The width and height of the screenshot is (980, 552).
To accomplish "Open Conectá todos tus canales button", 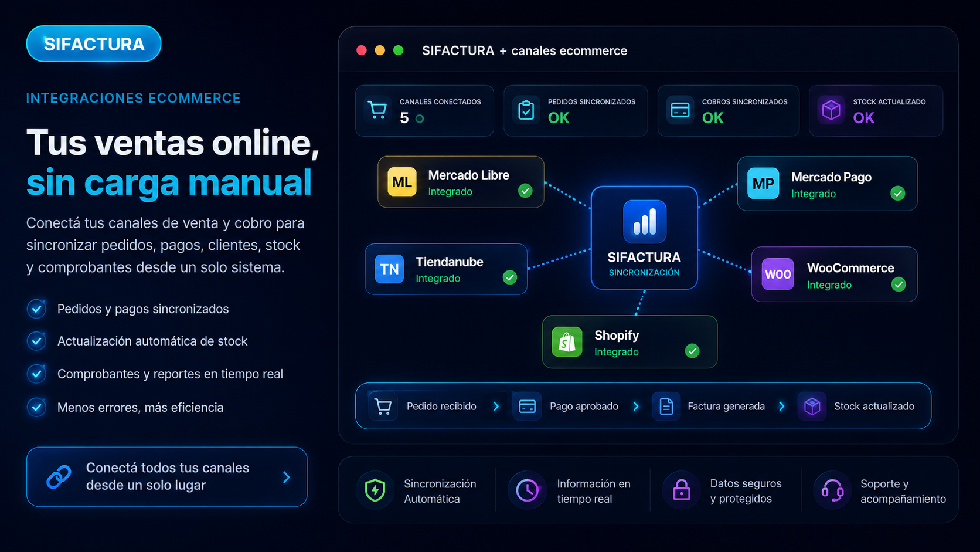I will point(167,477).
